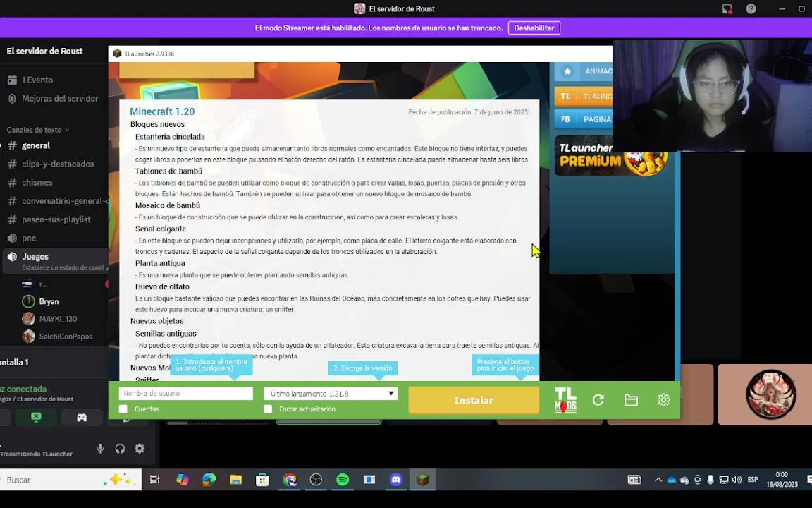Click the orange TL TLAUNC button
Viewport: 812px width, 508px height.
pyautogui.click(x=584, y=97)
